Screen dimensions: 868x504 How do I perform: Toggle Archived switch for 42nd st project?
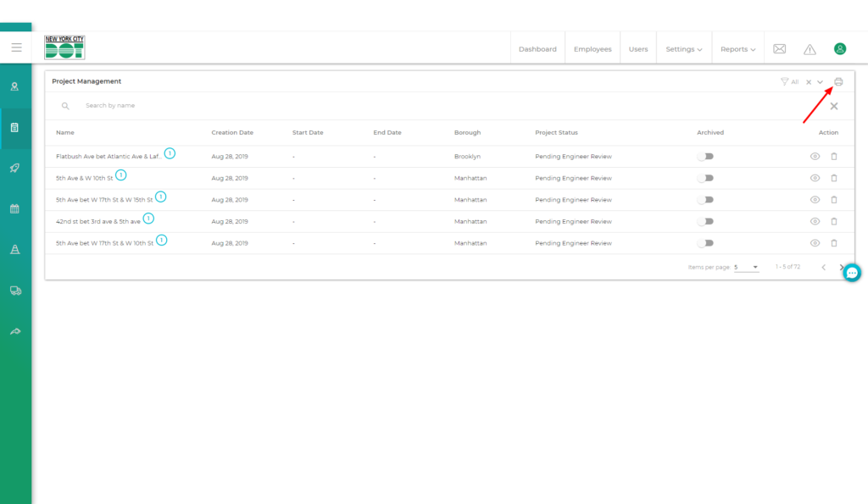[705, 221]
